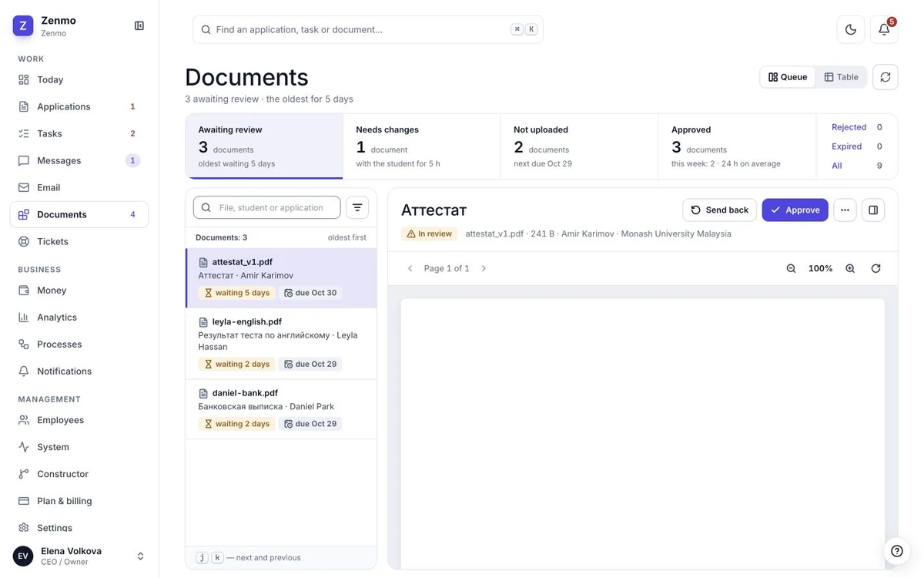This screenshot has width=924, height=578.
Task: Select attestat_v1.pdf in the queue
Action: pos(281,278)
